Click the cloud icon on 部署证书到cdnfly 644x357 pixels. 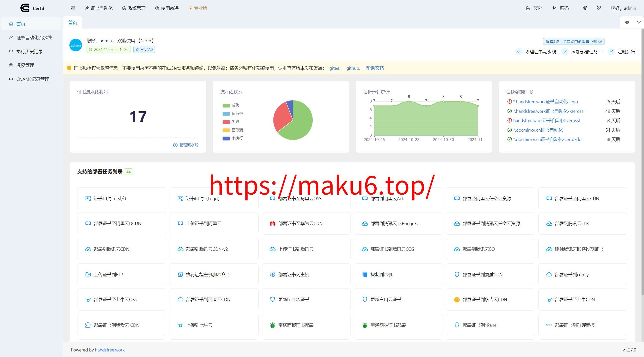point(549,274)
